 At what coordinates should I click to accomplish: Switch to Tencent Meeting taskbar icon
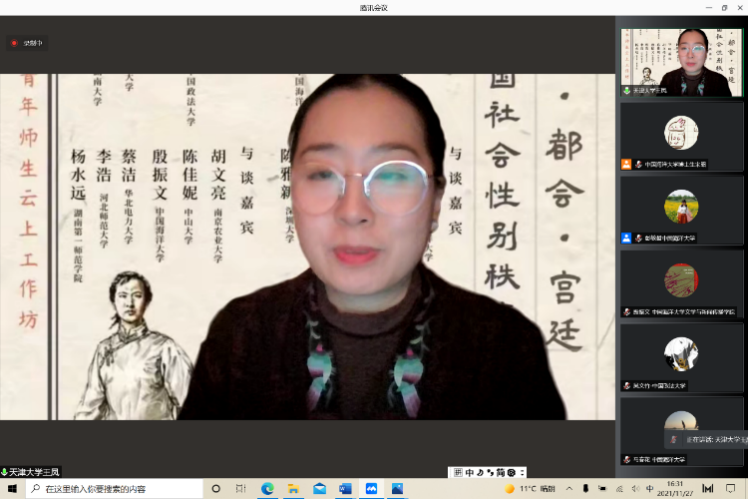click(x=371, y=489)
